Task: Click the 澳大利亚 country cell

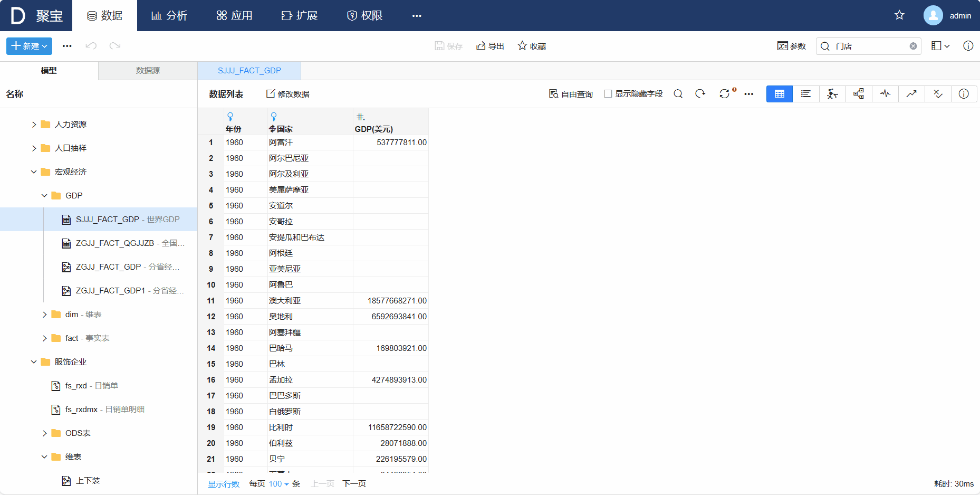Action: pos(310,301)
